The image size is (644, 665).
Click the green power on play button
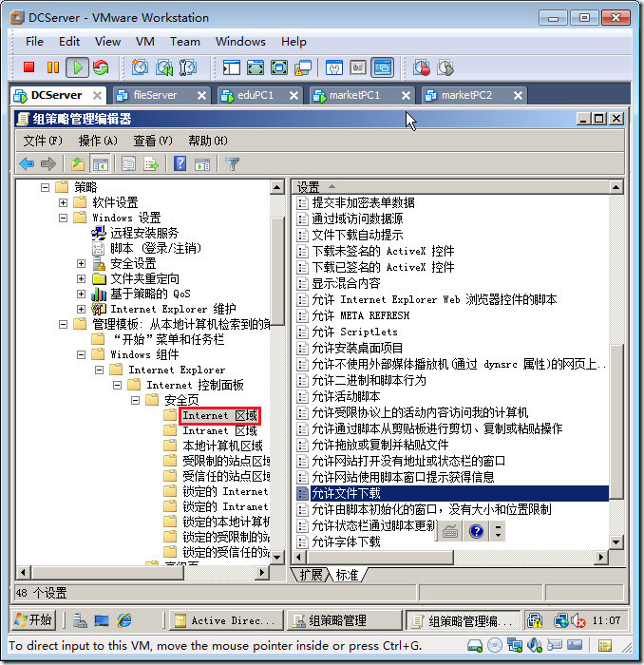point(77,67)
